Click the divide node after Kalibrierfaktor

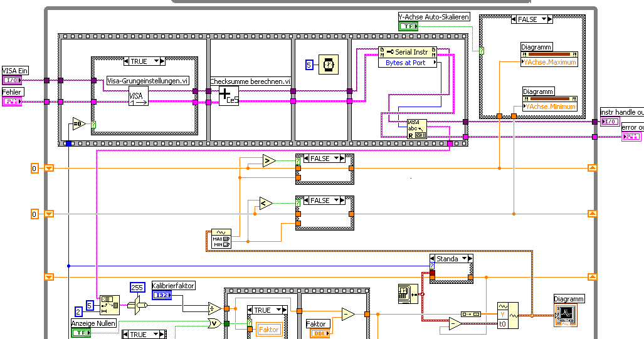point(214,309)
